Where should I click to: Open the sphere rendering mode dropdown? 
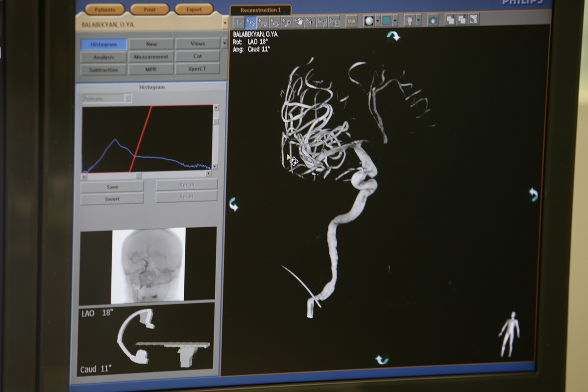pos(378,21)
